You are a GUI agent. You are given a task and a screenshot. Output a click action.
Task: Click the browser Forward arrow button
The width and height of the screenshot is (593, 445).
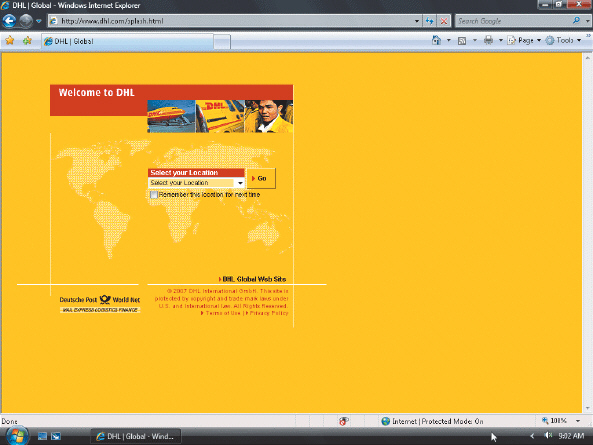tap(26, 21)
